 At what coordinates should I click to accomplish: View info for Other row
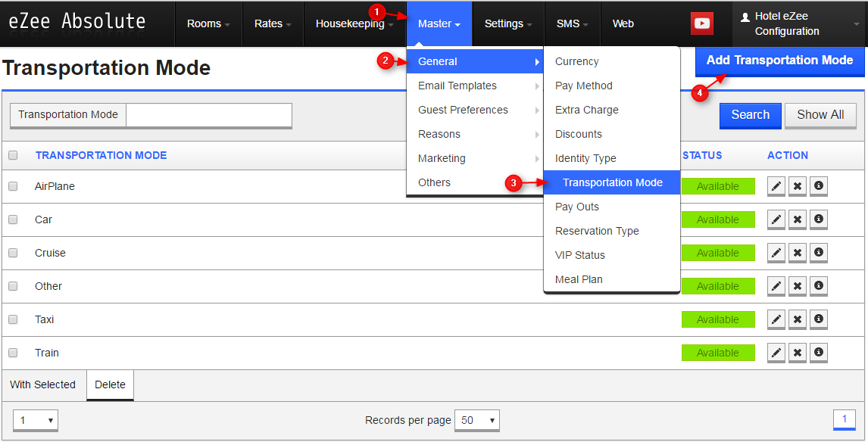(x=819, y=286)
